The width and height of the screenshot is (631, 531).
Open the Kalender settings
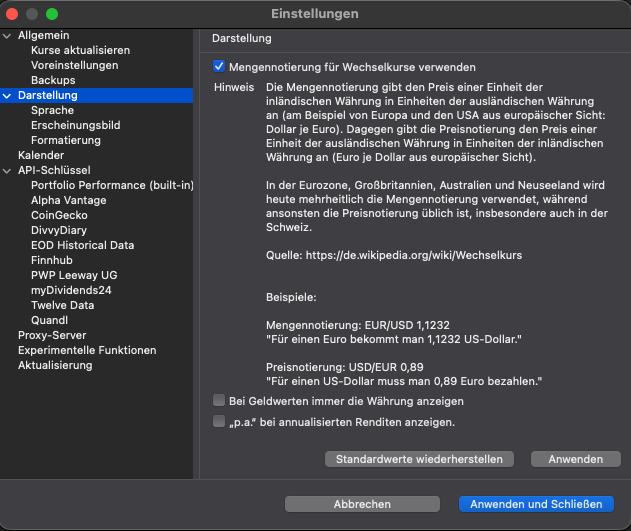pos(40,155)
